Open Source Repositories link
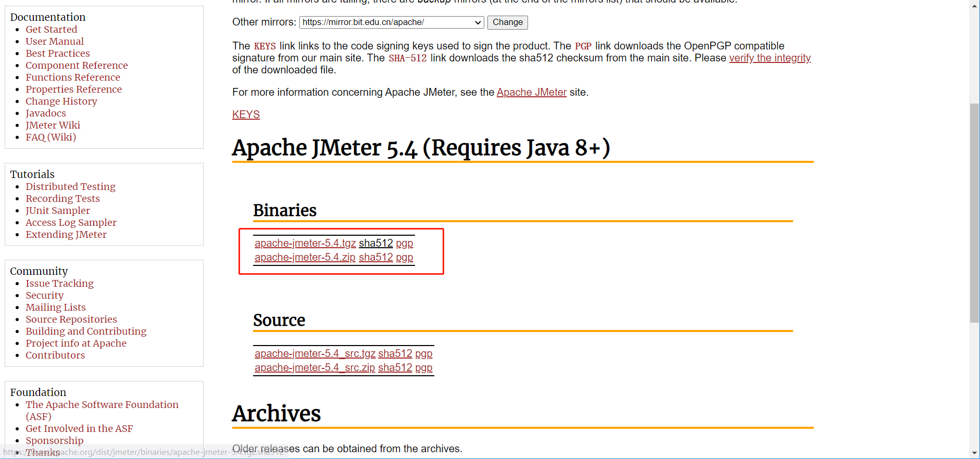Screen dimensions: 980x459 tap(71, 320)
